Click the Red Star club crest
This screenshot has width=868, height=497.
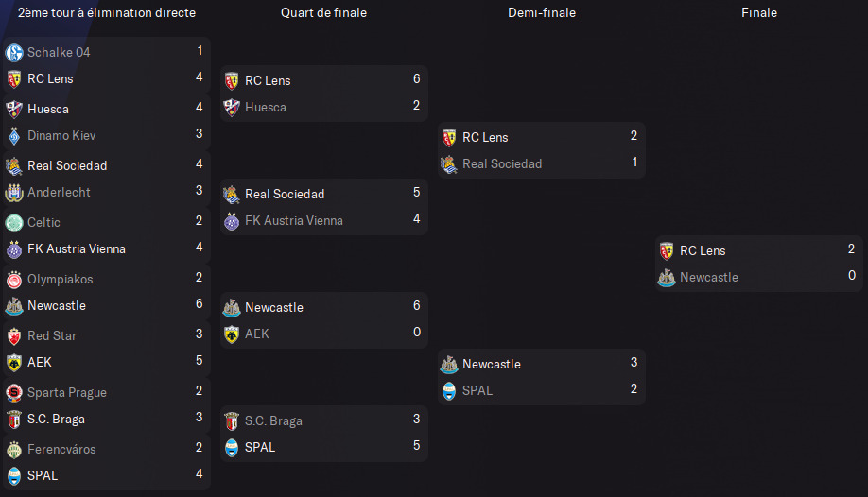tap(14, 336)
